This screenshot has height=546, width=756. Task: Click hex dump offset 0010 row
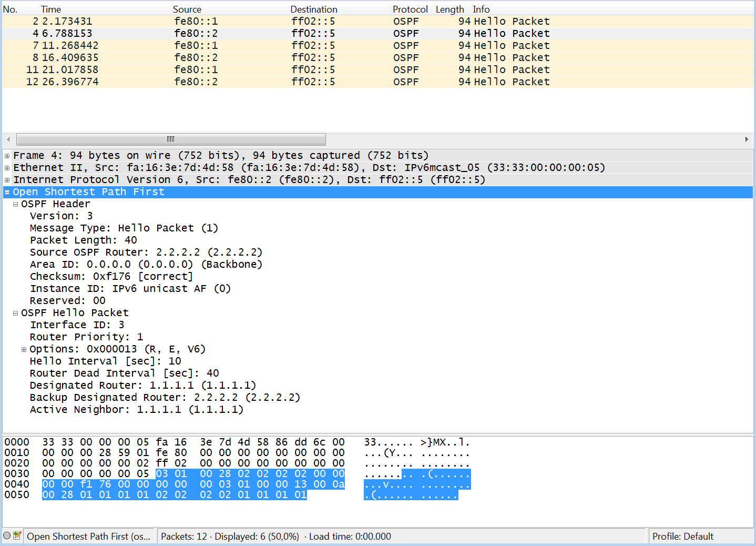[x=237, y=453]
